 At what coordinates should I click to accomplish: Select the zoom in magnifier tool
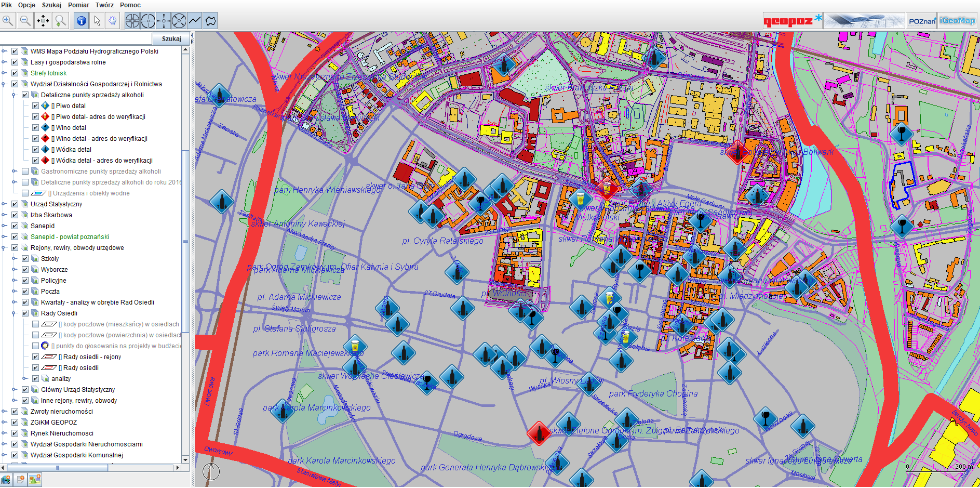[8, 21]
